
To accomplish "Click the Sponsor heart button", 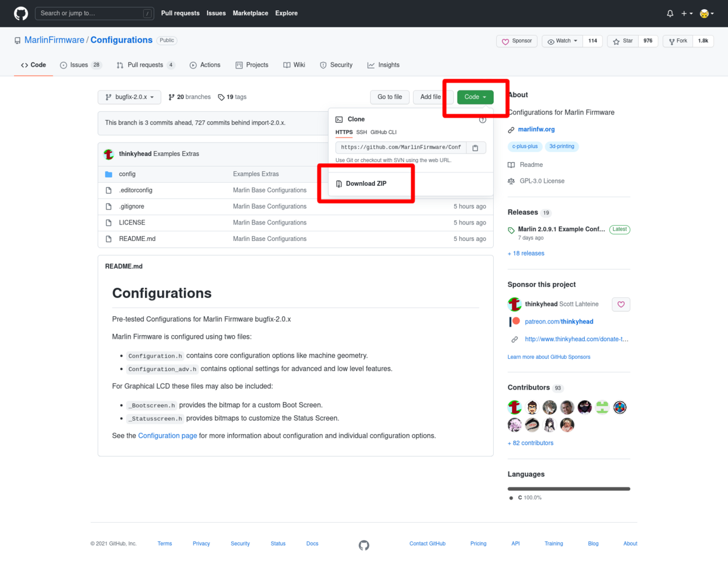I will pos(516,41).
